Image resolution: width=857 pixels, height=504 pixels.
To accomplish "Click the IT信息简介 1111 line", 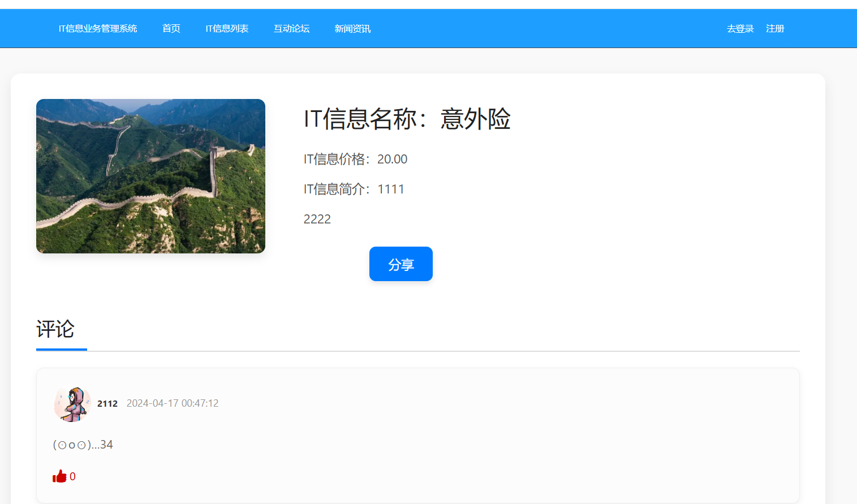I will pyautogui.click(x=354, y=189).
